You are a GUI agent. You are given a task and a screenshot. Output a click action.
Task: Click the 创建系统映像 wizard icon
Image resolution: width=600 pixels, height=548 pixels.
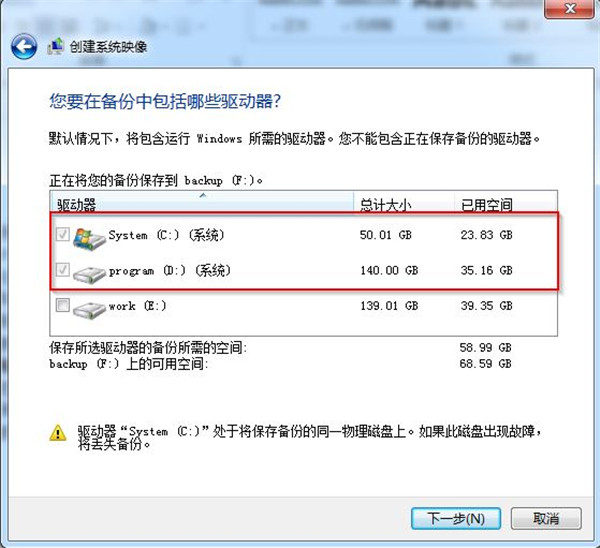[x=56, y=46]
